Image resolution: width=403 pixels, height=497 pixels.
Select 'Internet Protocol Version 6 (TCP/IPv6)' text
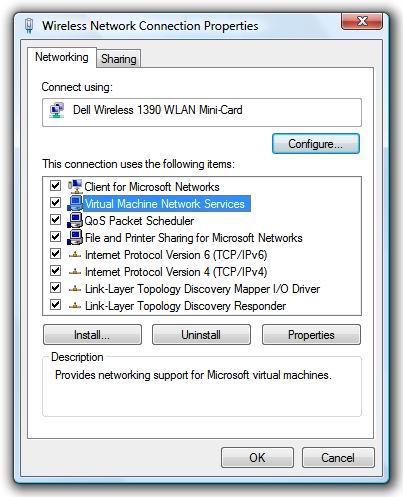(176, 255)
